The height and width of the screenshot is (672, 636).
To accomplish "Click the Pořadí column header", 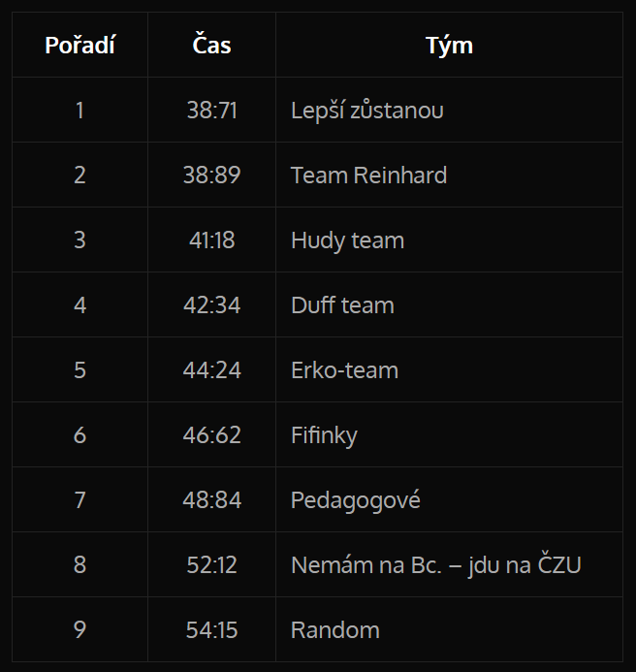I will click(79, 45).
